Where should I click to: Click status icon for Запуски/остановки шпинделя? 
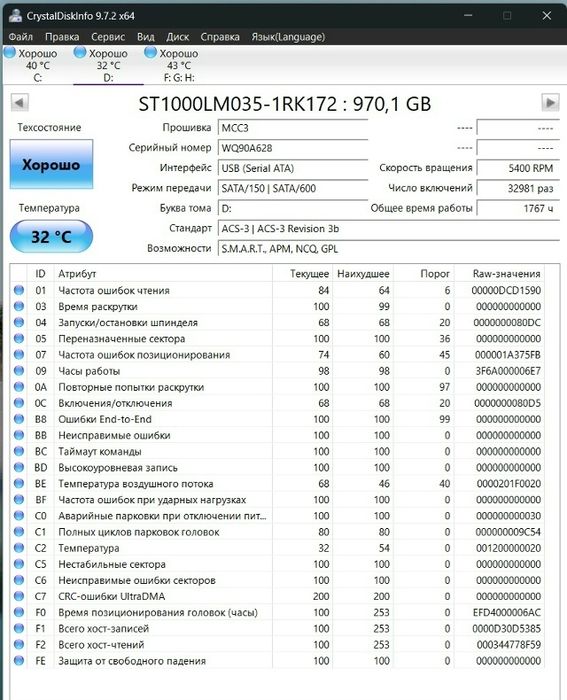(19, 322)
